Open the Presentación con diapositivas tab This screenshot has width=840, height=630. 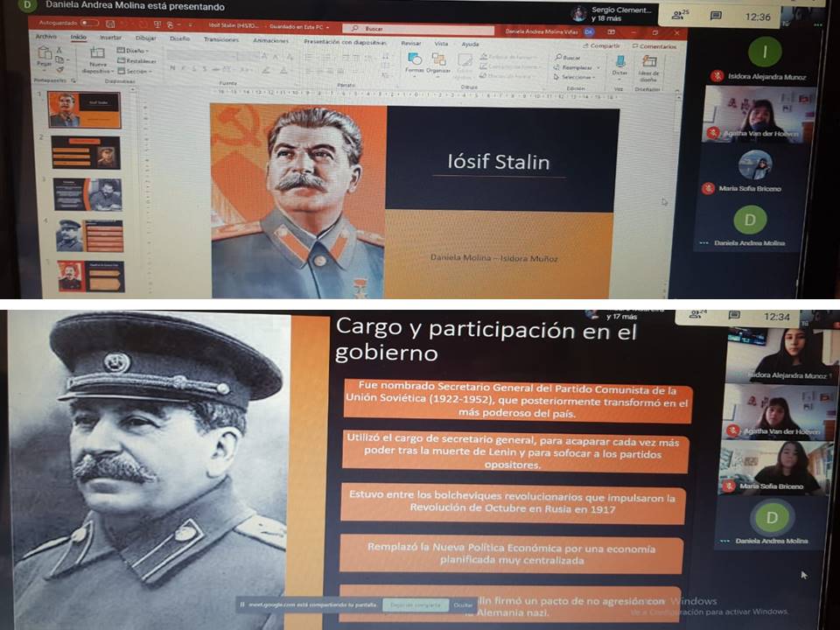[345, 42]
